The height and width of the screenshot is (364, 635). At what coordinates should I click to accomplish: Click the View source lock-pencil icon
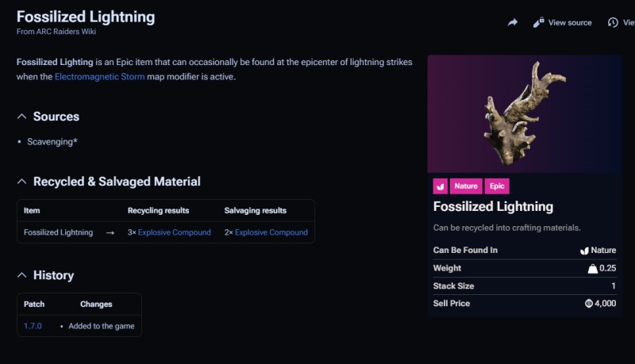click(x=539, y=22)
